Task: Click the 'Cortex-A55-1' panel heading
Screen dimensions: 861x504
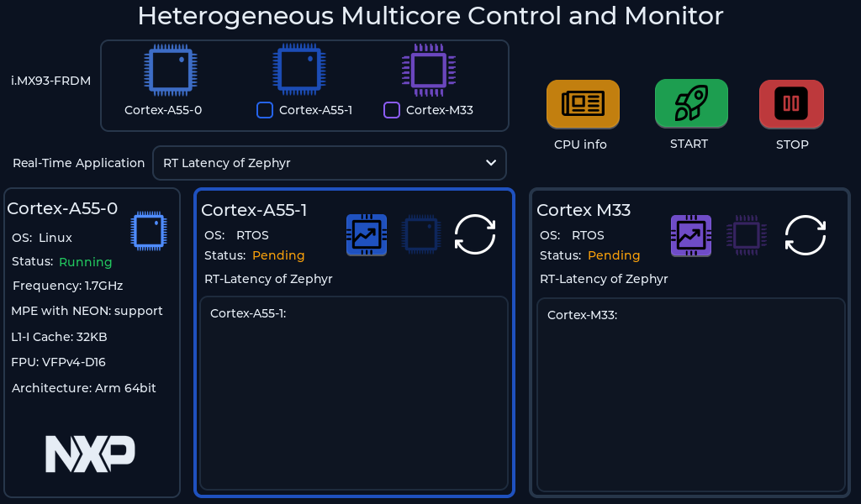Action: coord(254,210)
